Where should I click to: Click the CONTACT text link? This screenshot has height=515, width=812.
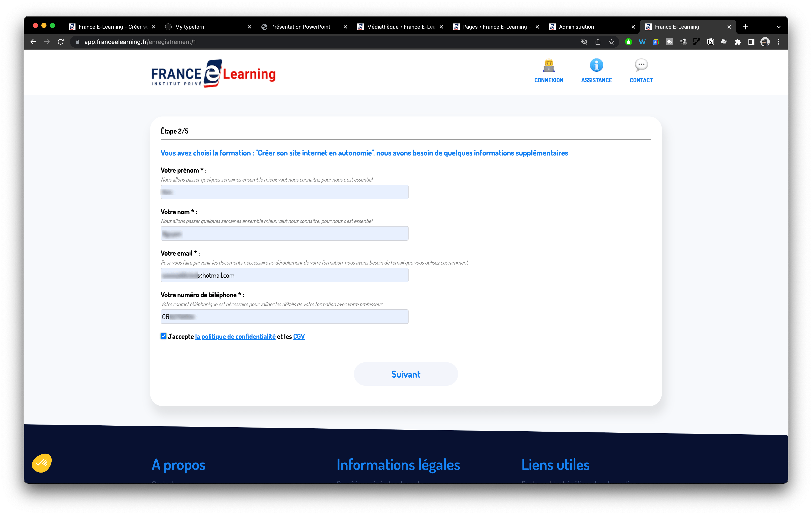coord(641,80)
